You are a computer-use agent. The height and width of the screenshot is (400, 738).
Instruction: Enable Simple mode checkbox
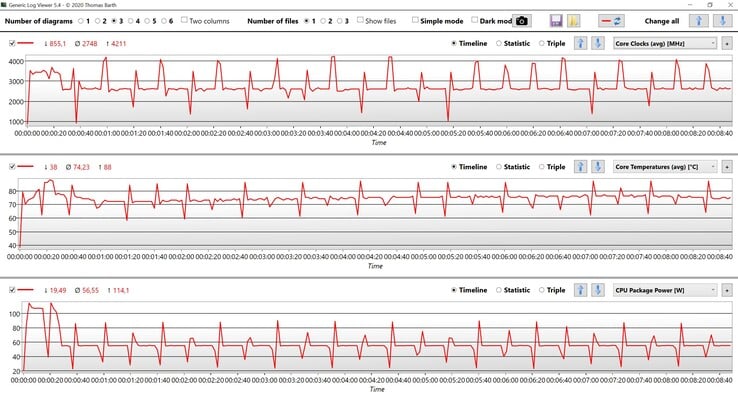(415, 20)
